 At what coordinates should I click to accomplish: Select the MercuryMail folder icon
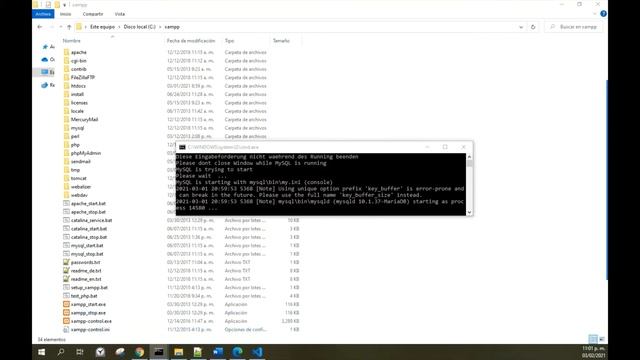[67, 119]
